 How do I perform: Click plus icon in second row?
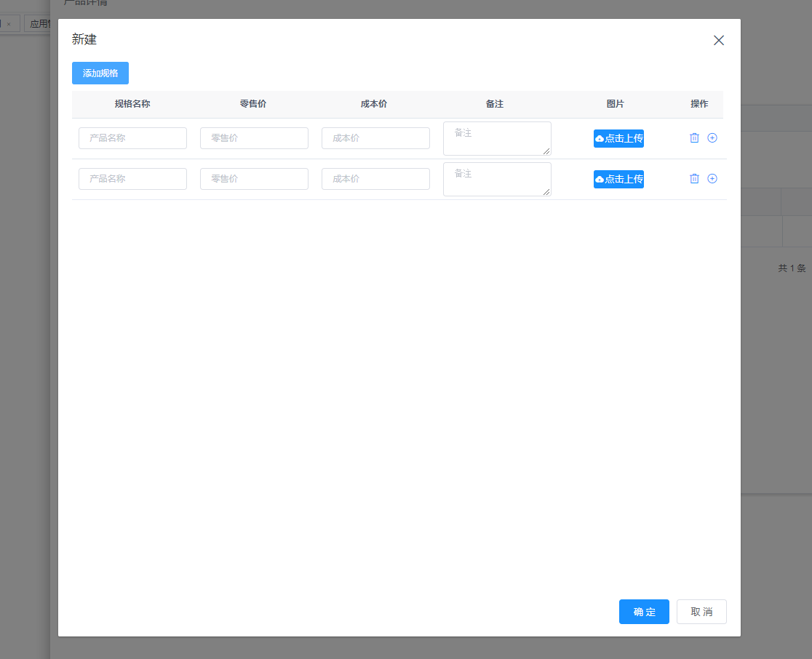(x=712, y=179)
